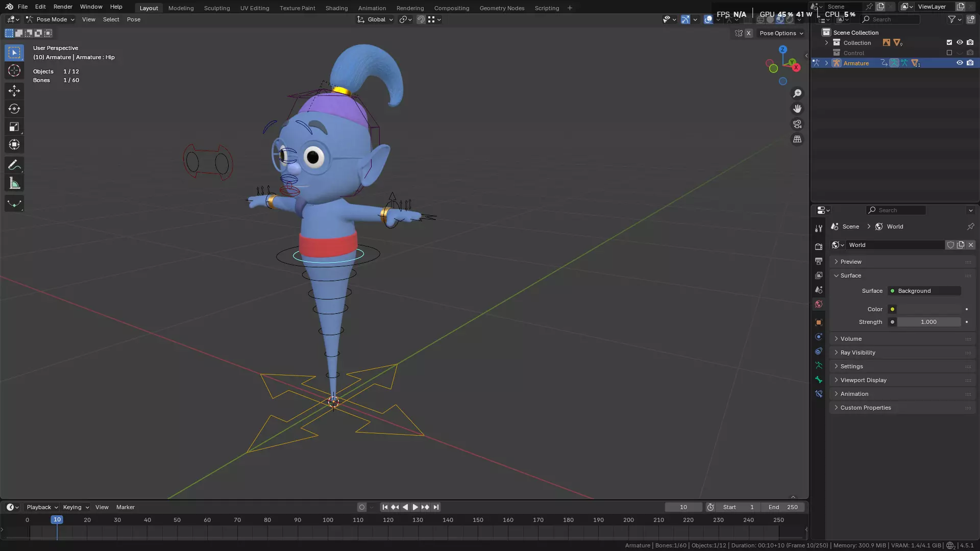
Task: Click the Background surface shader button
Action: (x=924, y=291)
